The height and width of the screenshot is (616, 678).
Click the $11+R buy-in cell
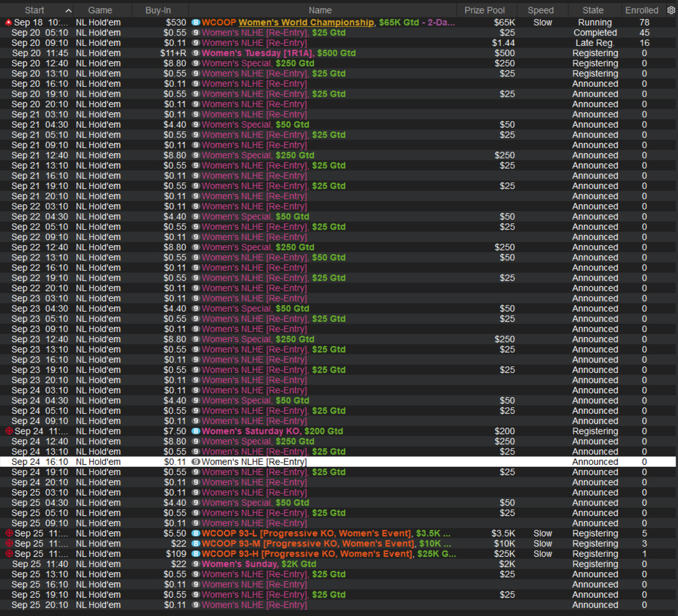pos(173,53)
